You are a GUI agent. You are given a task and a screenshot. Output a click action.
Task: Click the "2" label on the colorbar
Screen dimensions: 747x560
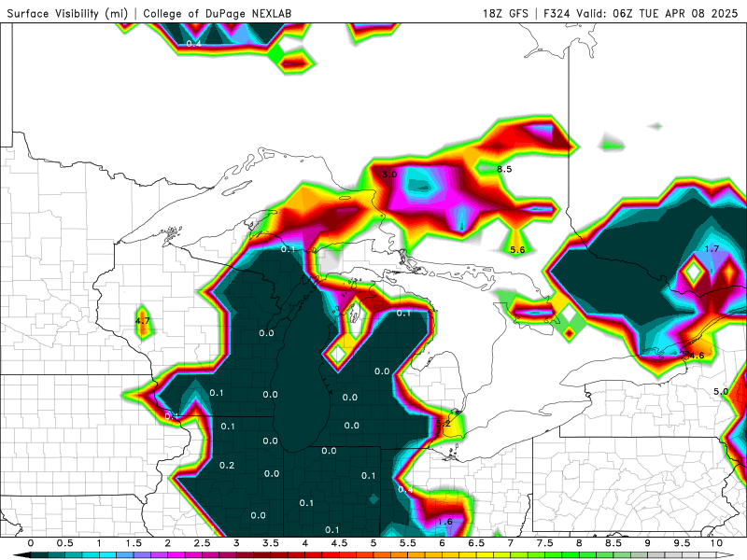pyautogui.click(x=168, y=543)
